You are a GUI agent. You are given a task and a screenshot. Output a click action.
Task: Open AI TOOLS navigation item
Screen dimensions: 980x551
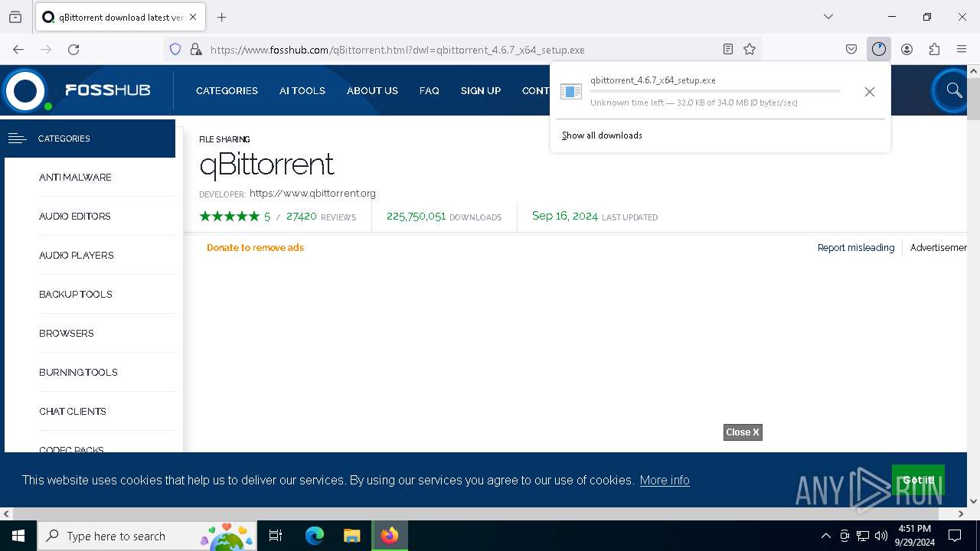point(302,90)
